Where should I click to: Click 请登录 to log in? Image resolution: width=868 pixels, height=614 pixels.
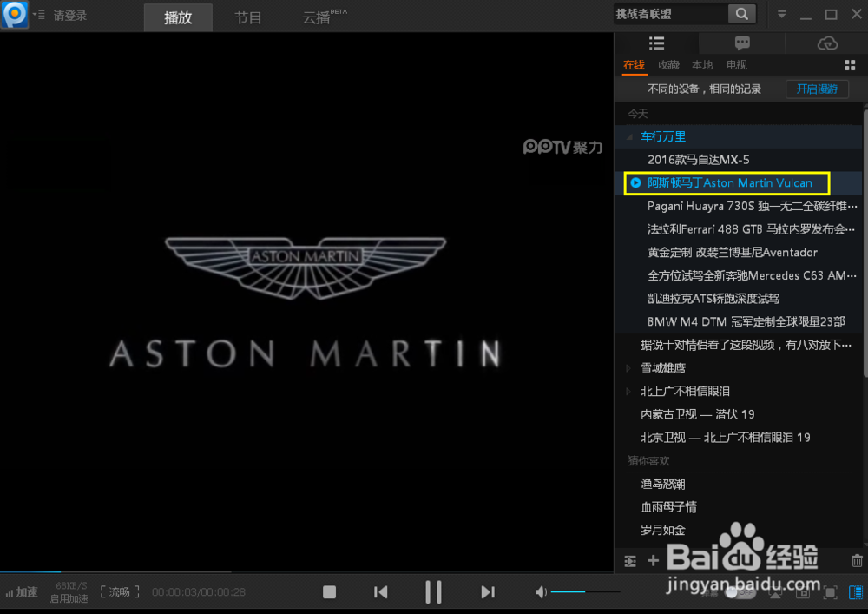point(70,16)
